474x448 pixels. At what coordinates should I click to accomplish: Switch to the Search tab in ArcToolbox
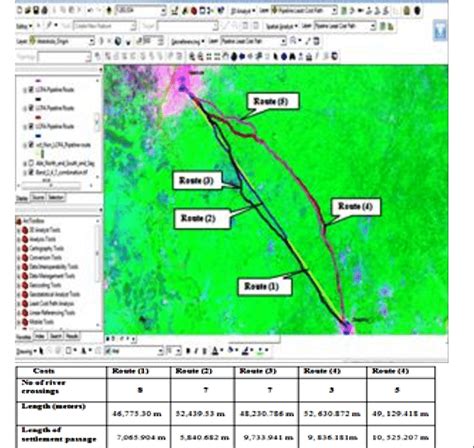click(x=55, y=336)
